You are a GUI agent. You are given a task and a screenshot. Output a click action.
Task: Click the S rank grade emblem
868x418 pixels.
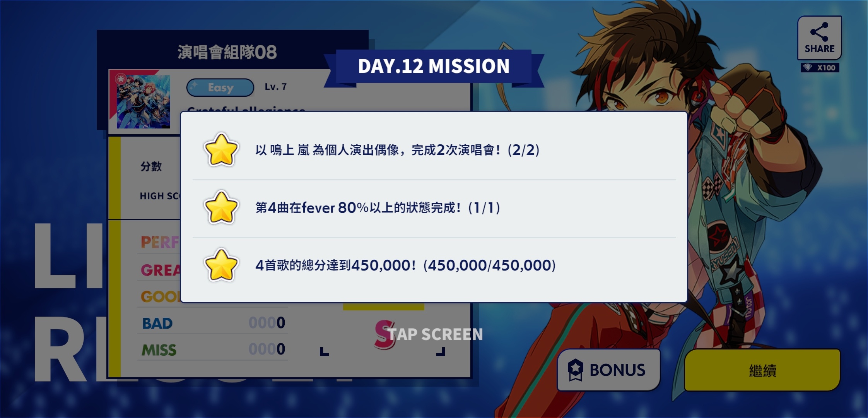(x=384, y=334)
